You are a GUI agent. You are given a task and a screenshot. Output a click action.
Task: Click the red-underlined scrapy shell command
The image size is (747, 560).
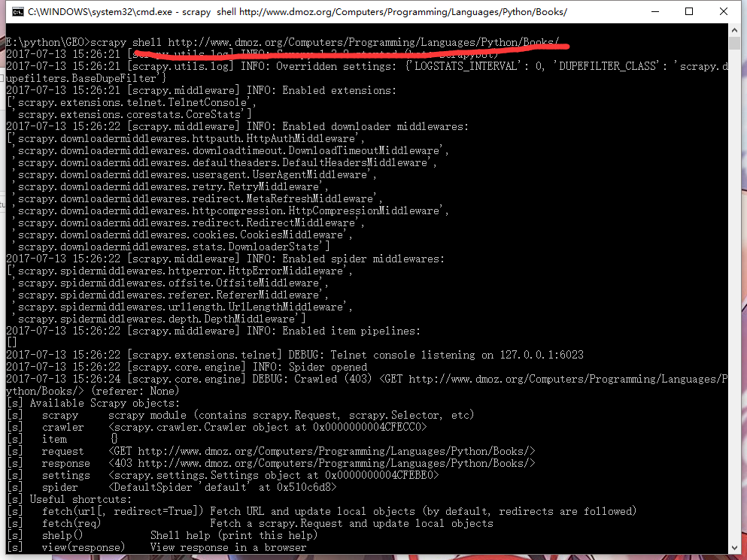323,42
